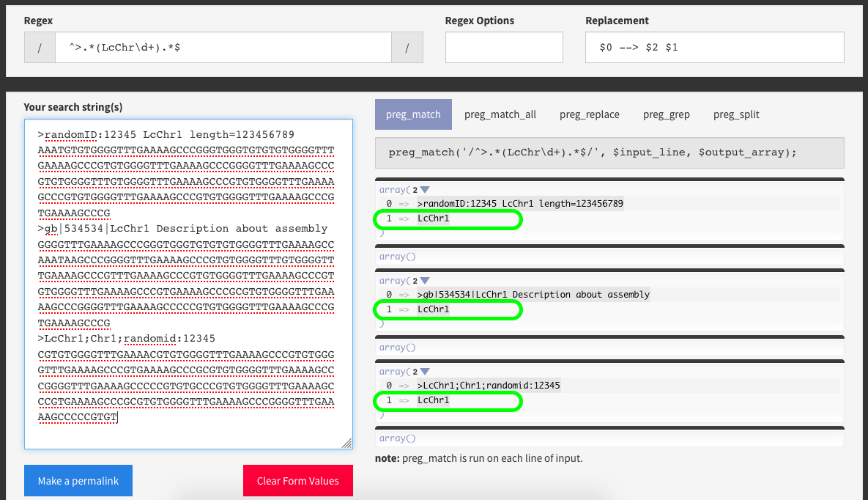Click the Make a permalink button
The image size is (868, 500).
click(78, 481)
